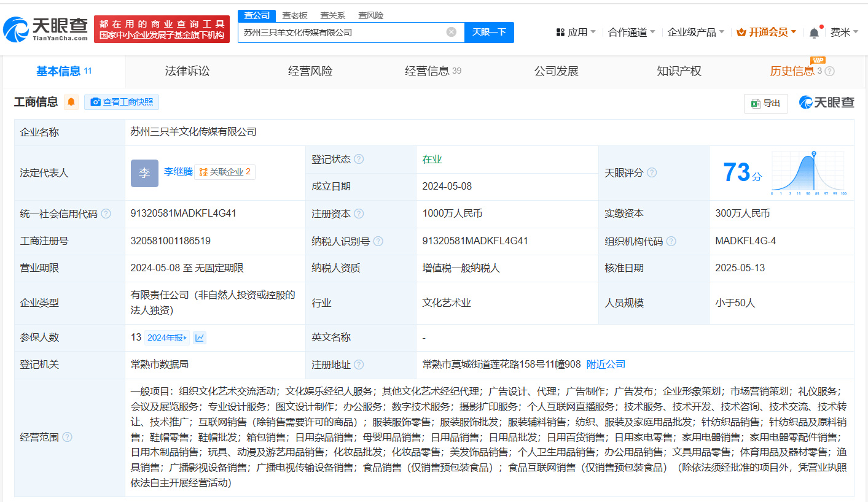The image size is (868, 502).
Task: Switch to the 知识产权 tab
Action: pos(679,71)
